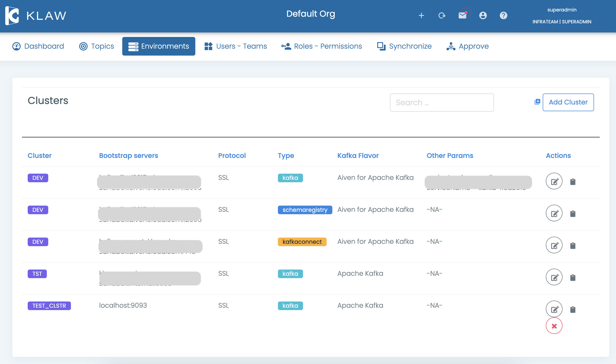This screenshot has height=364, width=616.
Task: Open the Environments menu
Action: [x=159, y=46]
